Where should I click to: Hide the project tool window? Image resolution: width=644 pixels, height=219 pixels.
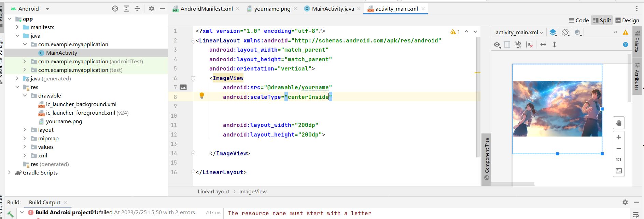click(x=163, y=9)
